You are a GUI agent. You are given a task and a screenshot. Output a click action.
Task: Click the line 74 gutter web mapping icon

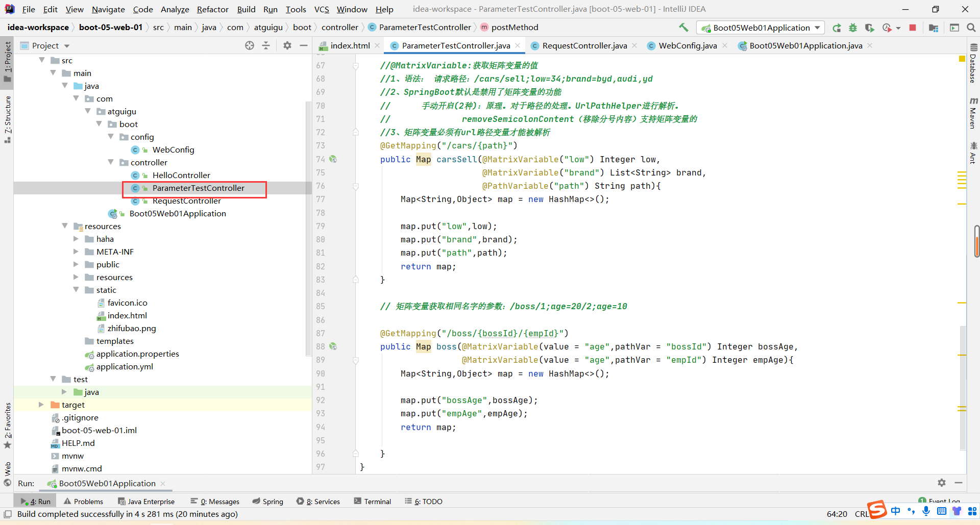333,159
